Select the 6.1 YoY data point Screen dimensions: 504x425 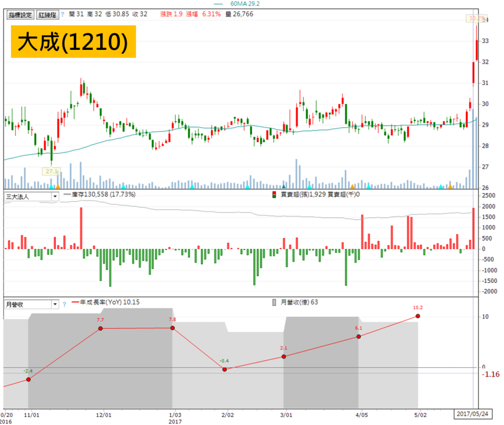click(359, 336)
